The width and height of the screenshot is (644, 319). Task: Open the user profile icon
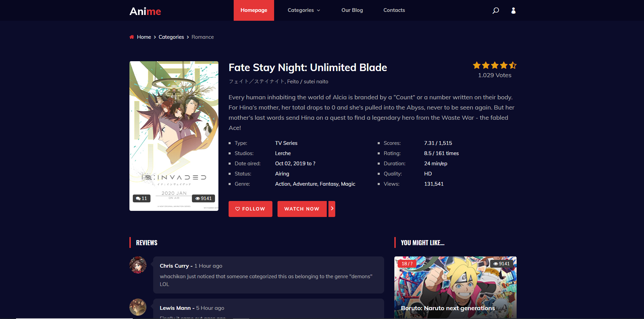click(x=513, y=11)
